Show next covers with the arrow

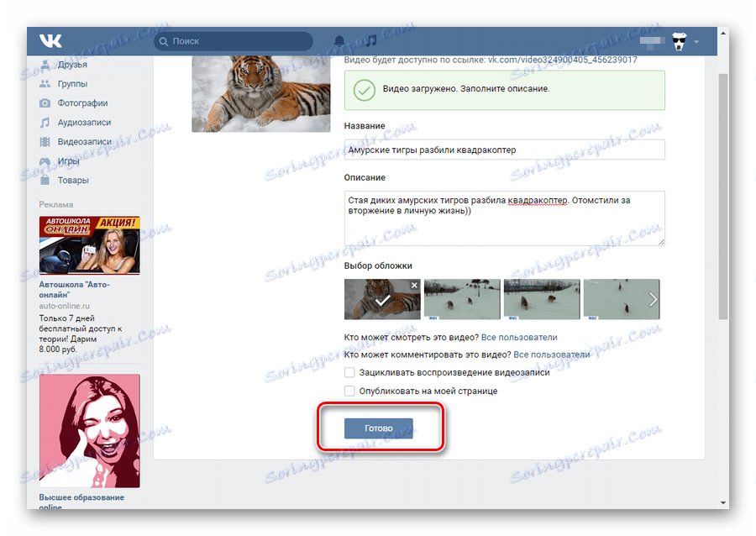pos(653,299)
